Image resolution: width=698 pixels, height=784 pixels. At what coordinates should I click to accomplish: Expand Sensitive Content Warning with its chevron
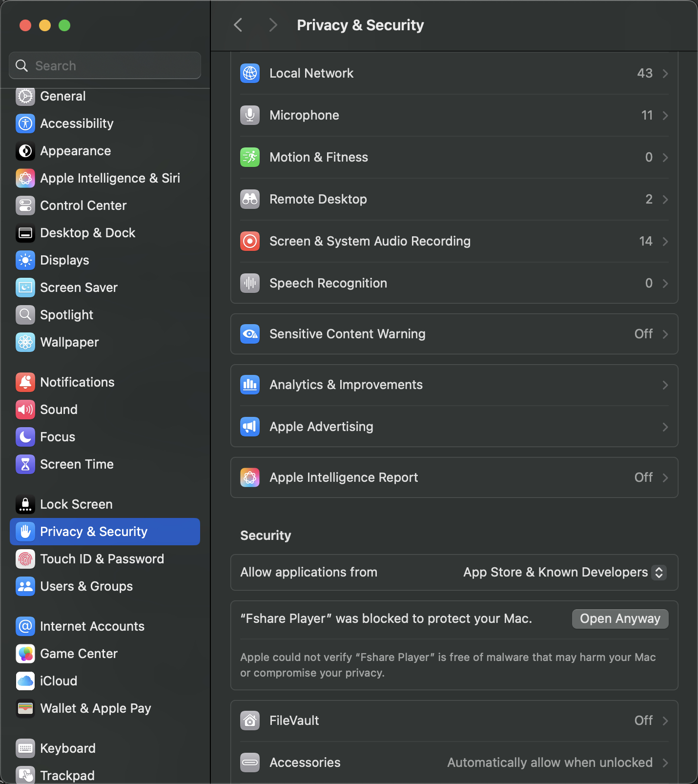pos(665,334)
